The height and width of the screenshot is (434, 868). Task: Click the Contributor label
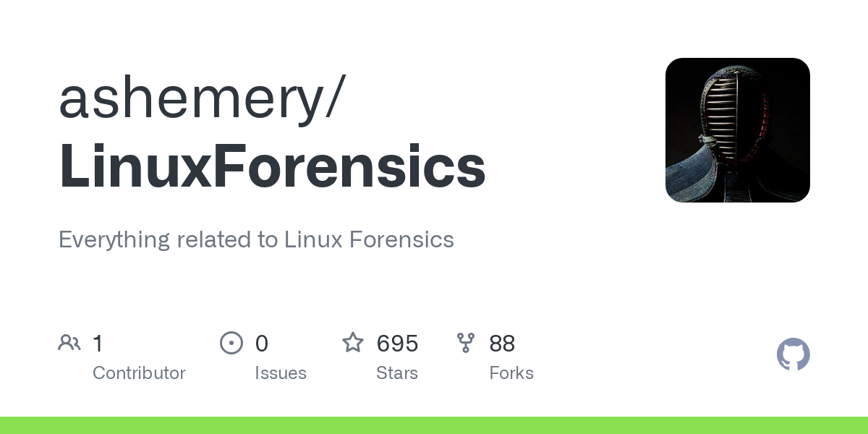click(139, 373)
